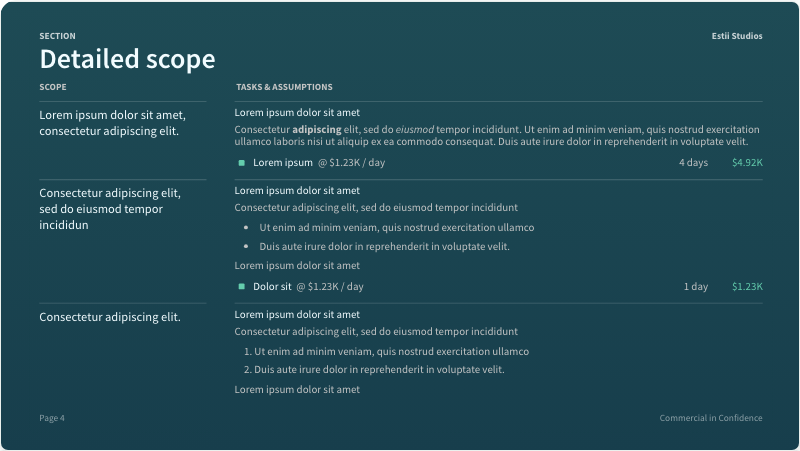Select the Estii Studios label
Screen dimensions: 800x451
point(739,36)
